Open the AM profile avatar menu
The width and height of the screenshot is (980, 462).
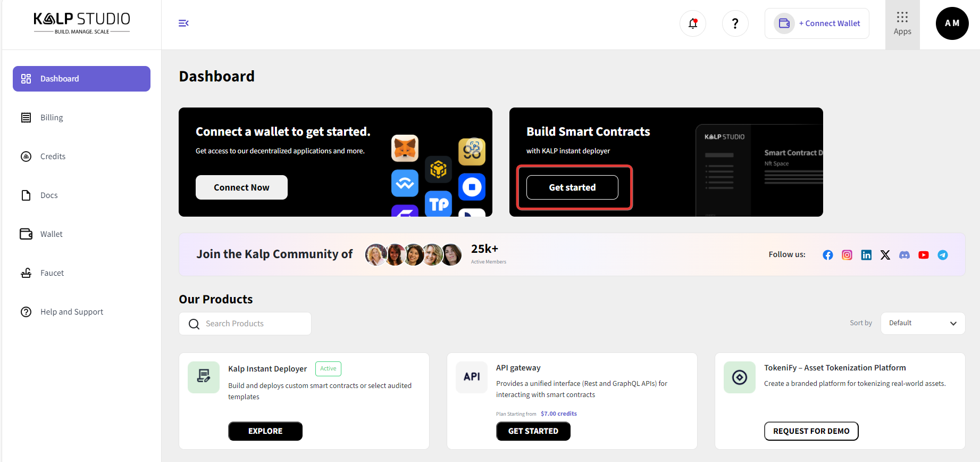[x=952, y=23]
